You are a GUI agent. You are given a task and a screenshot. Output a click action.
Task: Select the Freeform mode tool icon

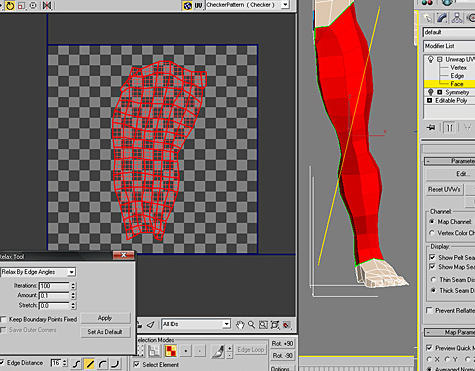[x=33, y=5]
